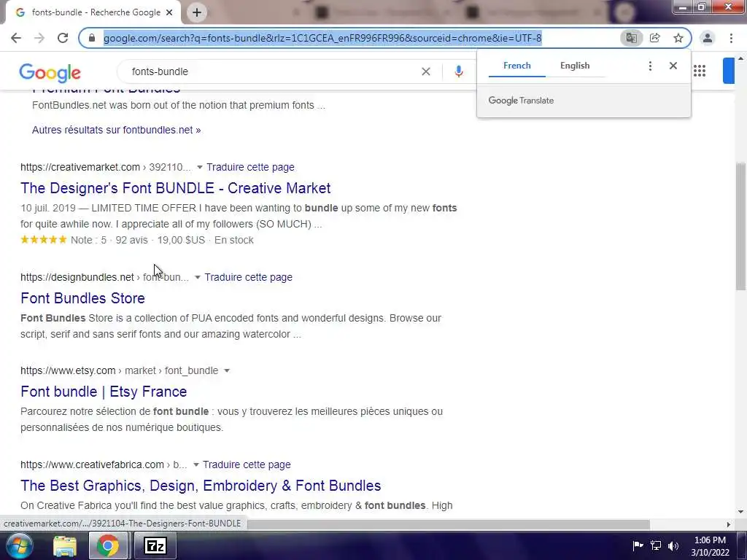The height and width of the screenshot is (560, 747).
Task: Click the vertical scrollbar thumb
Action: (x=740, y=226)
